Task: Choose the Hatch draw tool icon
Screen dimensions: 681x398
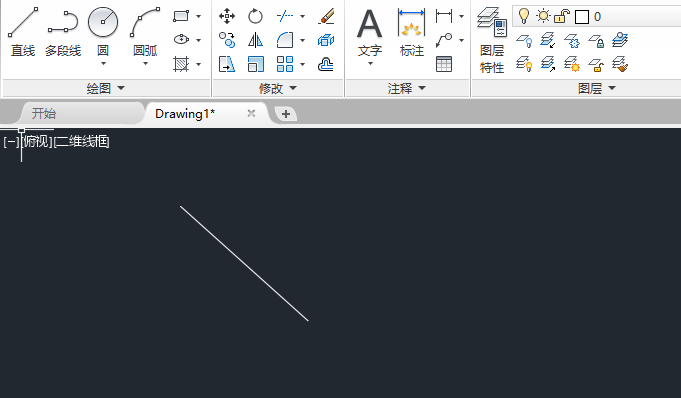Action: (181, 64)
